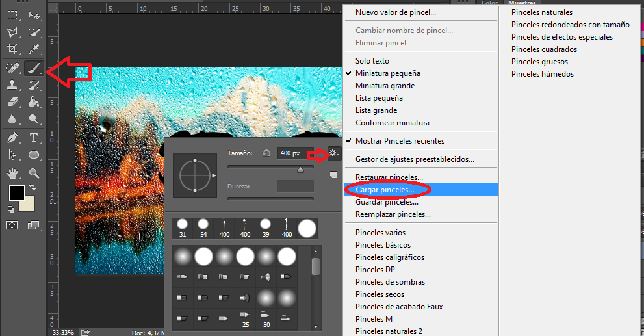
Task: Select the Horizontal Type tool
Action: tap(34, 137)
